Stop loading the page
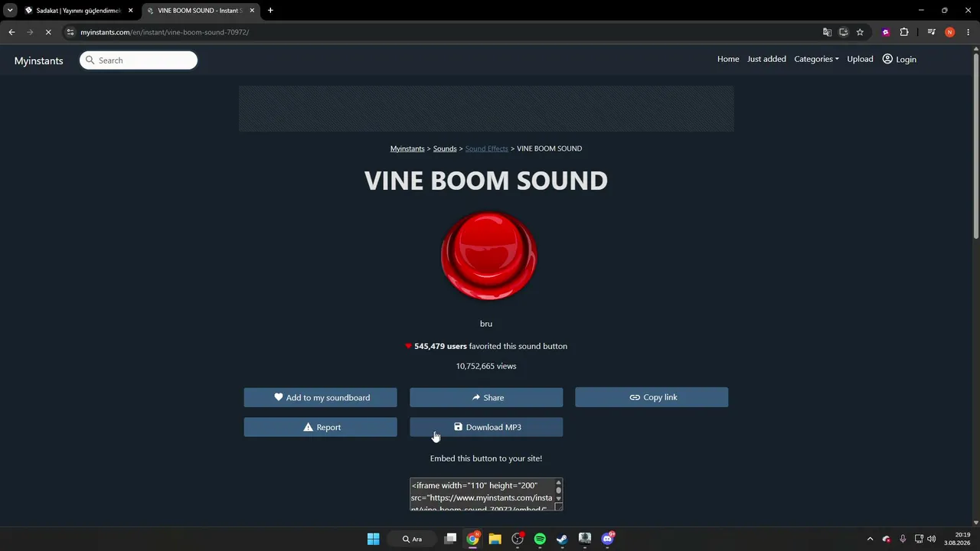The width and height of the screenshot is (980, 551). pyautogui.click(x=48, y=32)
